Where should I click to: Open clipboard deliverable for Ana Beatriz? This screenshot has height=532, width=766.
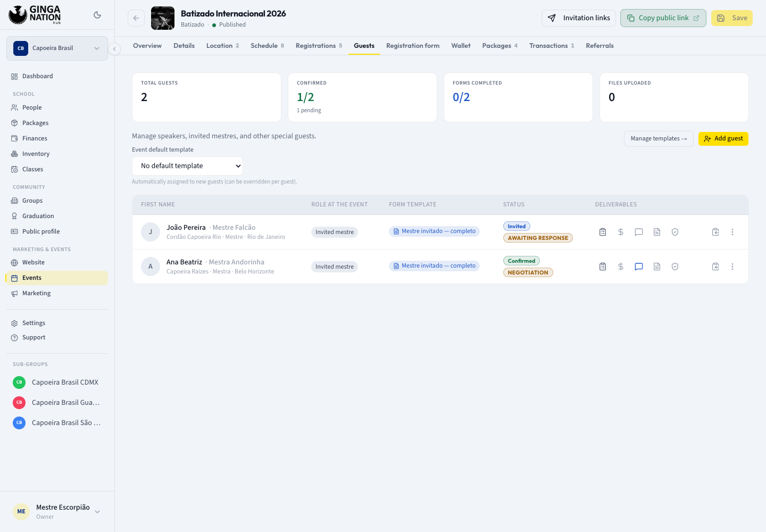[603, 267]
